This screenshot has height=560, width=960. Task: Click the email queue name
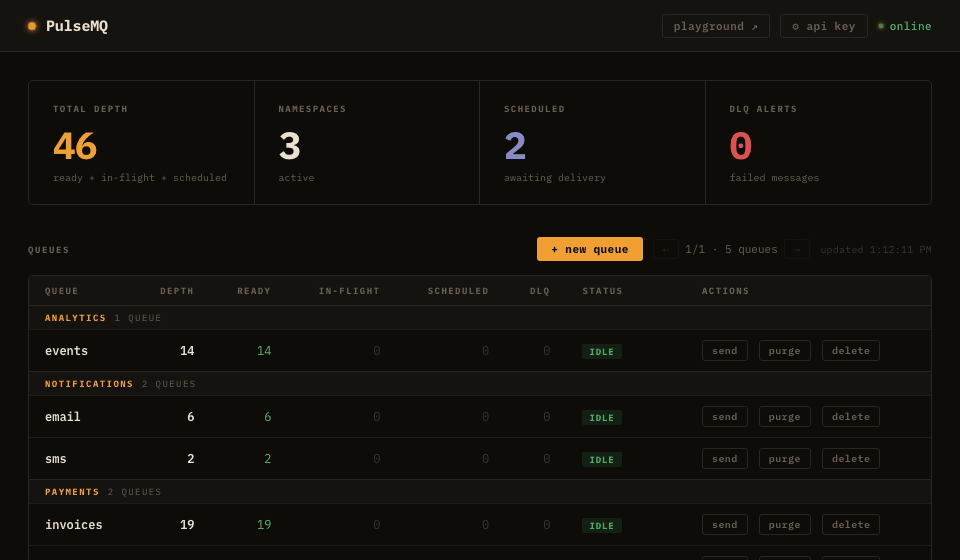click(62, 417)
